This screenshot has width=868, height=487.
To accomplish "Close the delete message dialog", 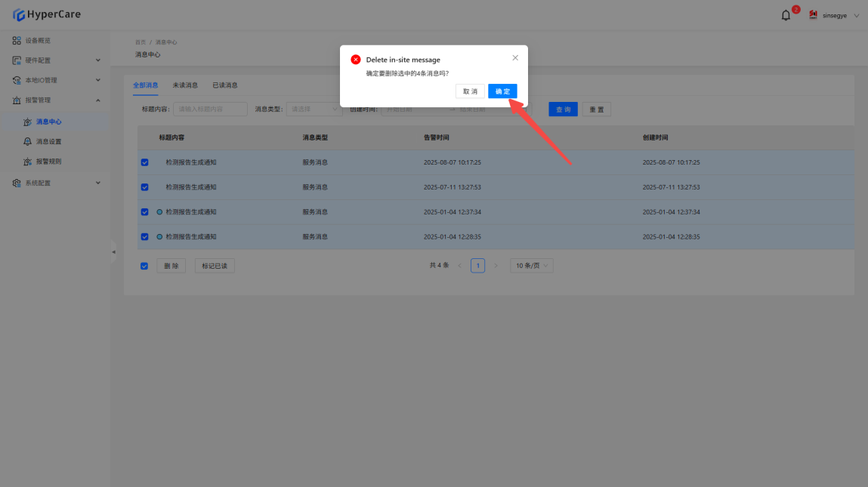I will (515, 58).
